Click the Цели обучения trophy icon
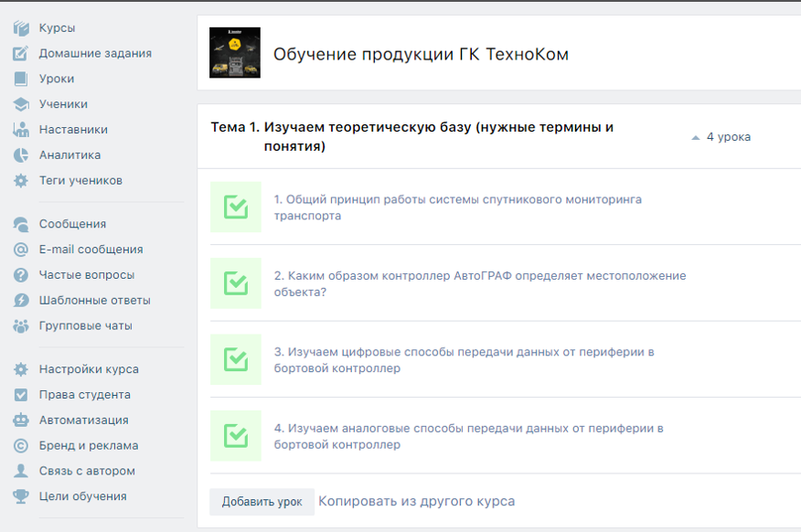The width and height of the screenshot is (801, 532). pyautogui.click(x=21, y=496)
